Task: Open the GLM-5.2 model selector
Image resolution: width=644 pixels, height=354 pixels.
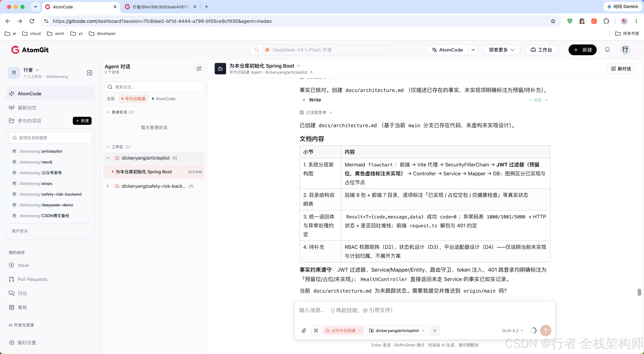Action: (513, 331)
